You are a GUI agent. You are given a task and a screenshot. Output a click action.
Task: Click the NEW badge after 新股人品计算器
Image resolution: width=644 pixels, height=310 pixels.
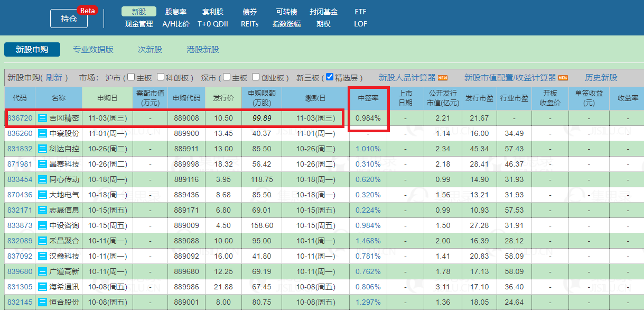pos(443,78)
